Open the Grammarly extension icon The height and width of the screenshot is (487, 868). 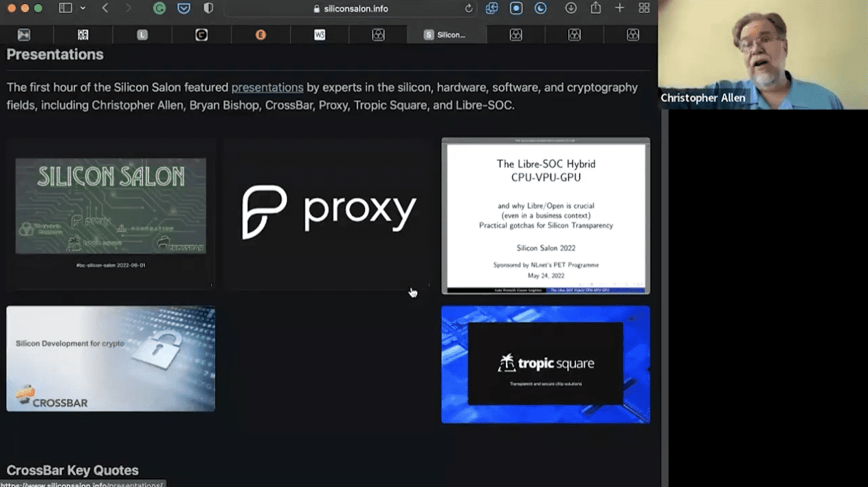pyautogui.click(x=159, y=8)
